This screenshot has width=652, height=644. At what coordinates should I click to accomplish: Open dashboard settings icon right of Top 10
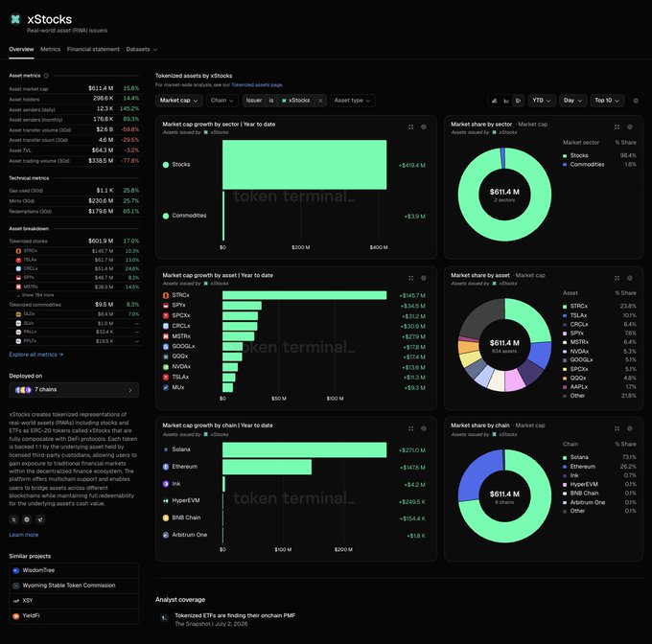click(x=636, y=101)
